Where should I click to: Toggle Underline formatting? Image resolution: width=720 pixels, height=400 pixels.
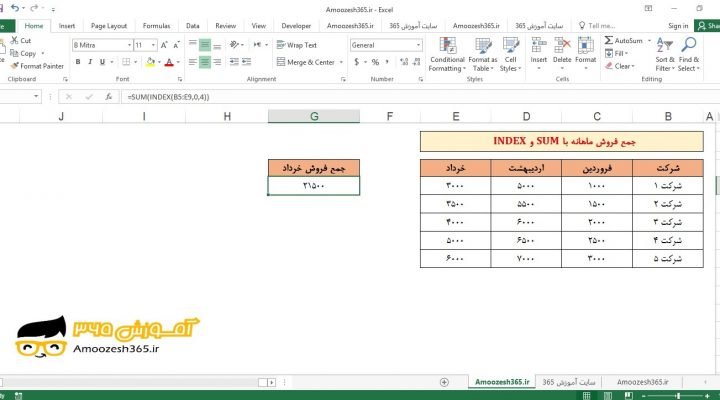[x=102, y=62]
